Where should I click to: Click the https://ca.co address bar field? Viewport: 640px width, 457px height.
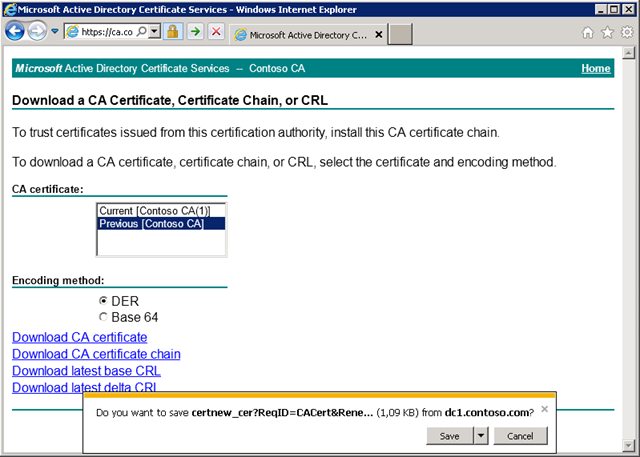pos(106,32)
